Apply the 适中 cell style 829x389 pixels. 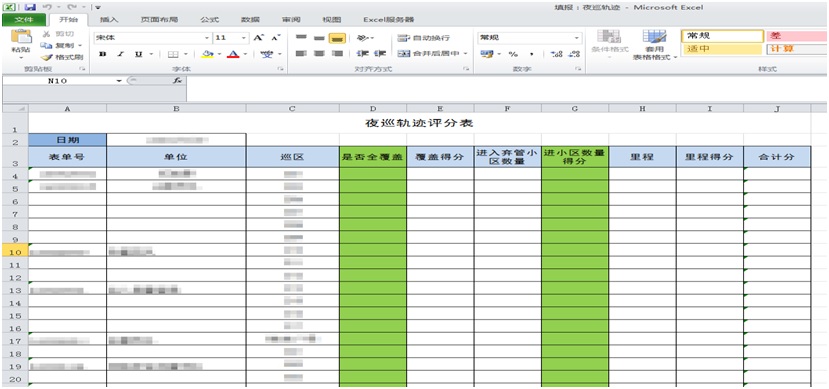tap(722, 50)
